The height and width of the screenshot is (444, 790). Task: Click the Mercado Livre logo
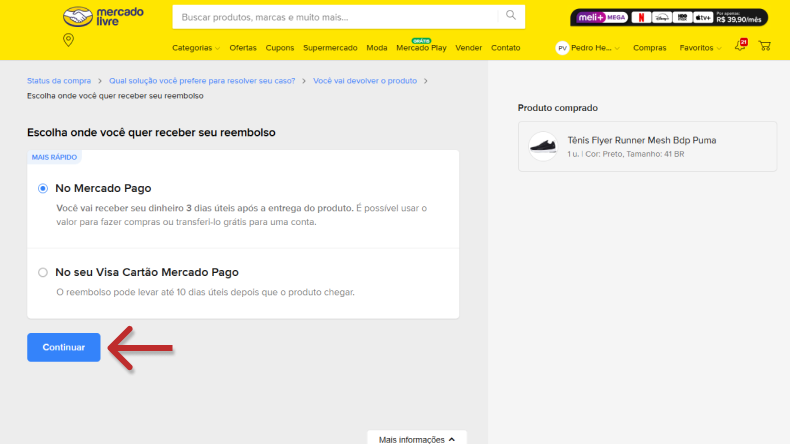coord(103,17)
